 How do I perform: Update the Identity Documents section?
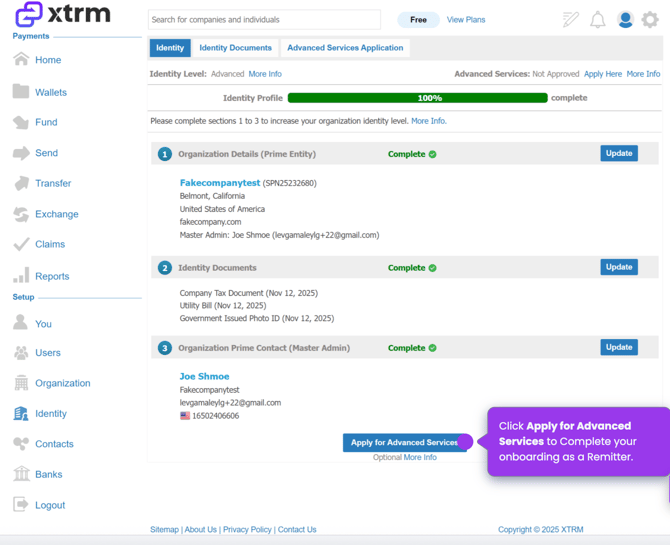click(x=619, y=267)
